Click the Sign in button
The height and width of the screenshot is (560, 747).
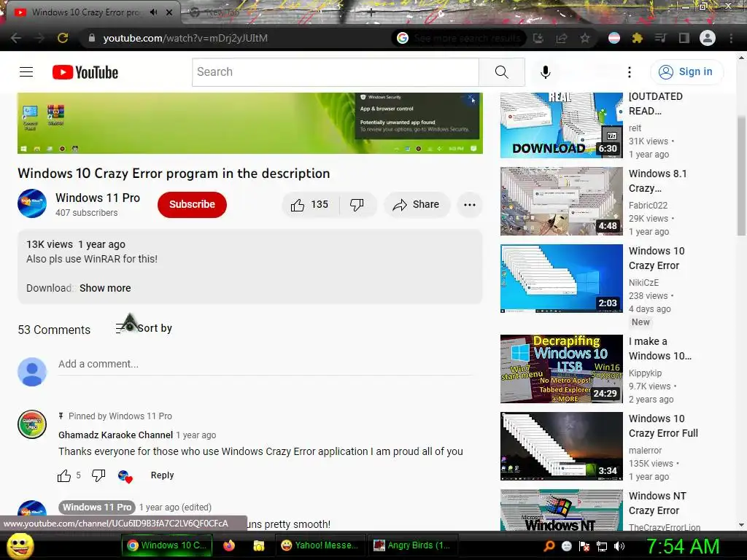click(686, 72)
